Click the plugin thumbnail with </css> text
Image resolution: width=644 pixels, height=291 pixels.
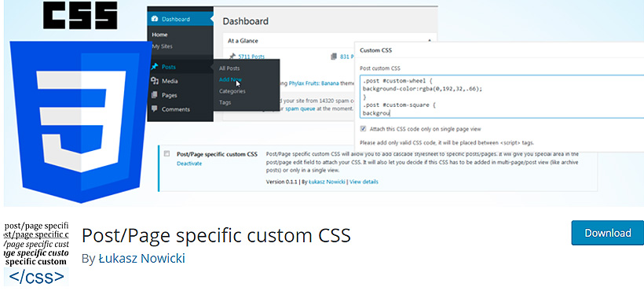point(36,253)
